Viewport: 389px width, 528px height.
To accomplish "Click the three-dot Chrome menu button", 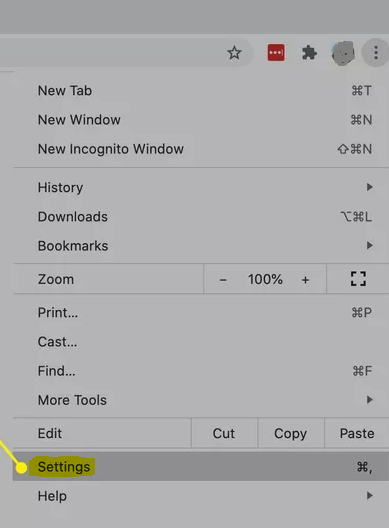I will 376,53.
